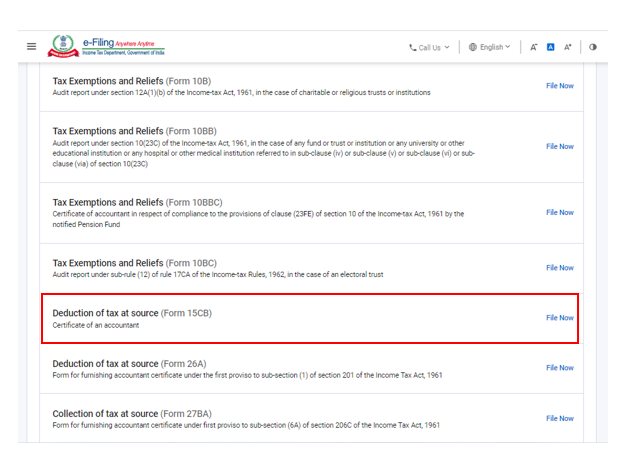File Now for Form 10BC
The image size is (626, 474).
(559, 268)
